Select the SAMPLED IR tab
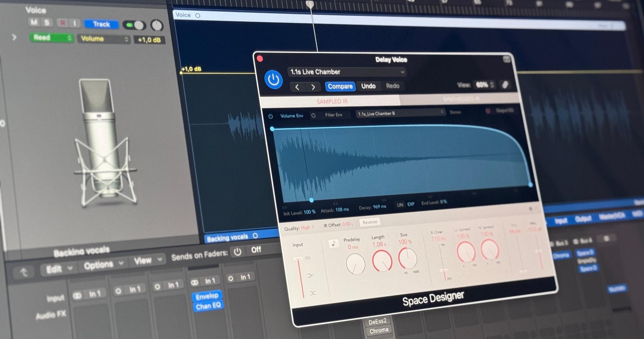The width and height of the screenshot is (644, 339). tap(332, 101)
